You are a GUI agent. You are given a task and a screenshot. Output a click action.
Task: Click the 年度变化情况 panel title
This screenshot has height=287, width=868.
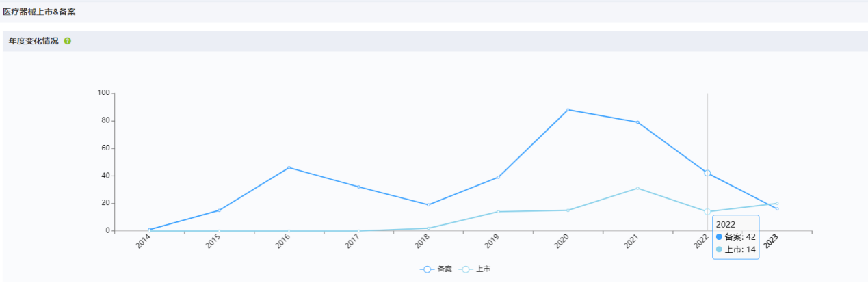tap(34, 41)
